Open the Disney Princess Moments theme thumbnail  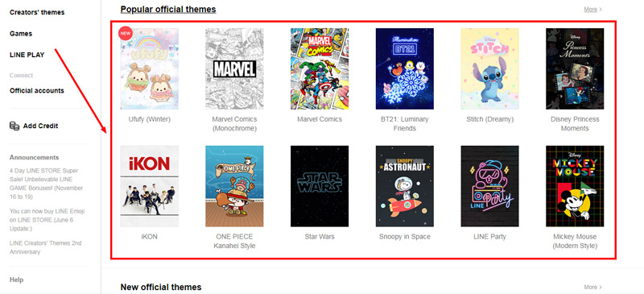click(575, 68)
